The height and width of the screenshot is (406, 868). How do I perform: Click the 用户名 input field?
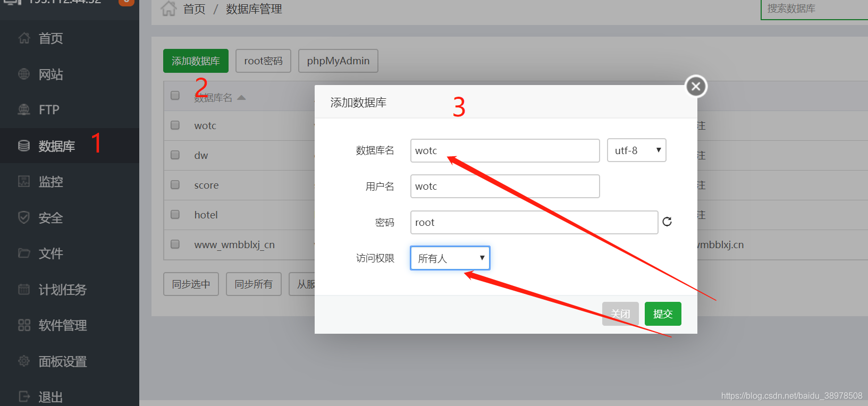[505, 186]
